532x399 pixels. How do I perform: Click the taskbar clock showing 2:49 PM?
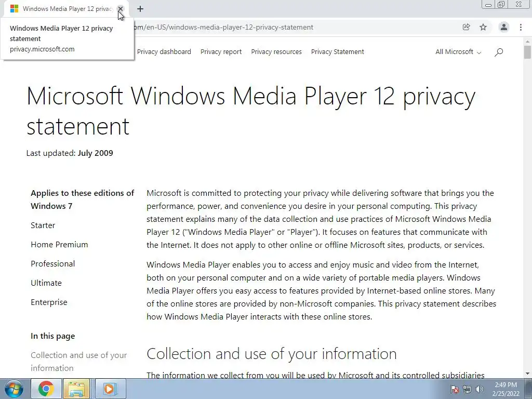(506, 389)
